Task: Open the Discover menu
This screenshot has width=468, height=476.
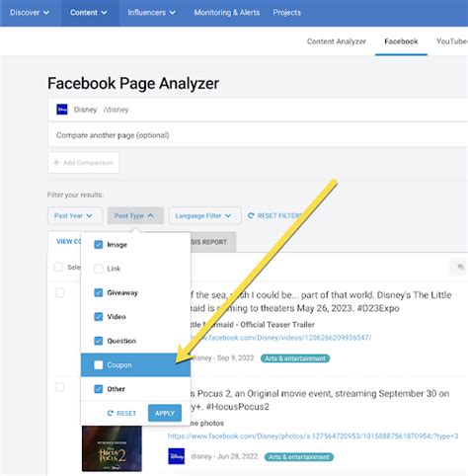Action: click(x=30, y=13)
